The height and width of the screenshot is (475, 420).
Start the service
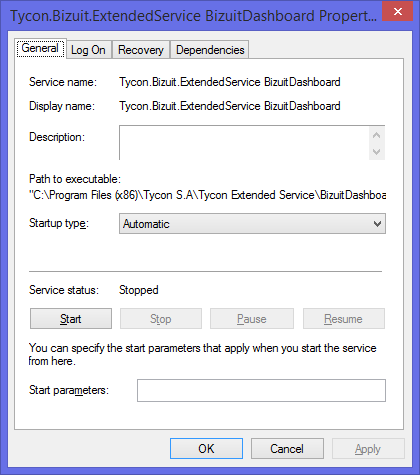(x=71, y=319)
